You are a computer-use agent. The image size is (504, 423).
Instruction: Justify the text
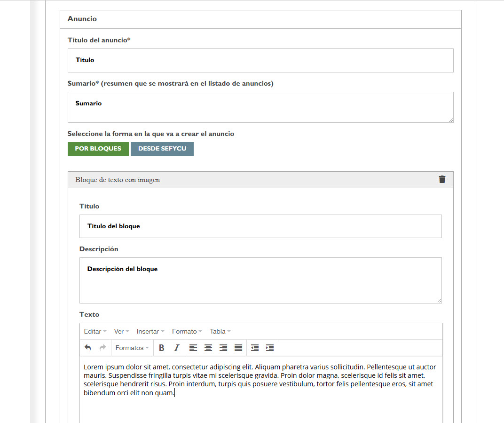coord(238,348)
